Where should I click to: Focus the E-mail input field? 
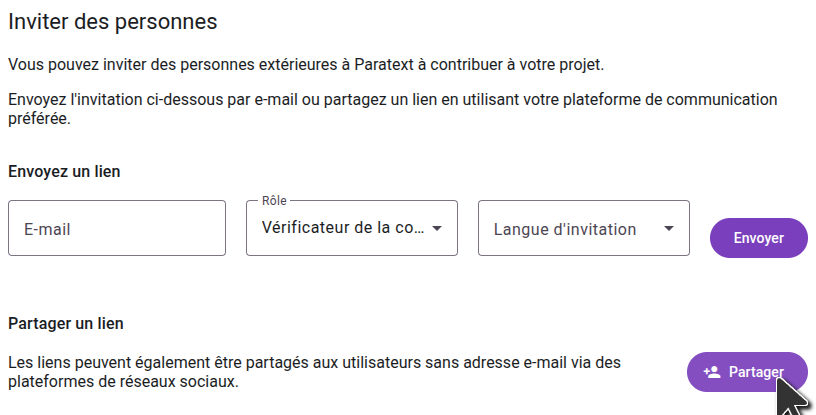click(x=117, y=229)
